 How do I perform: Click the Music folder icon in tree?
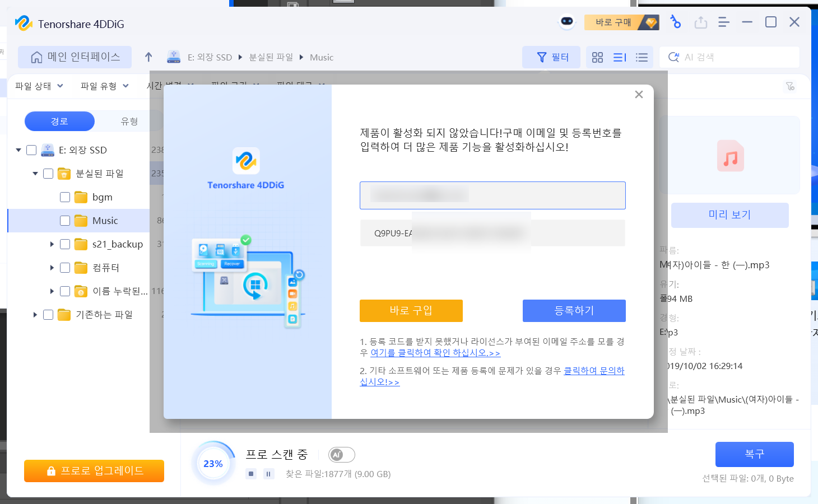click(x=81, y=221)
